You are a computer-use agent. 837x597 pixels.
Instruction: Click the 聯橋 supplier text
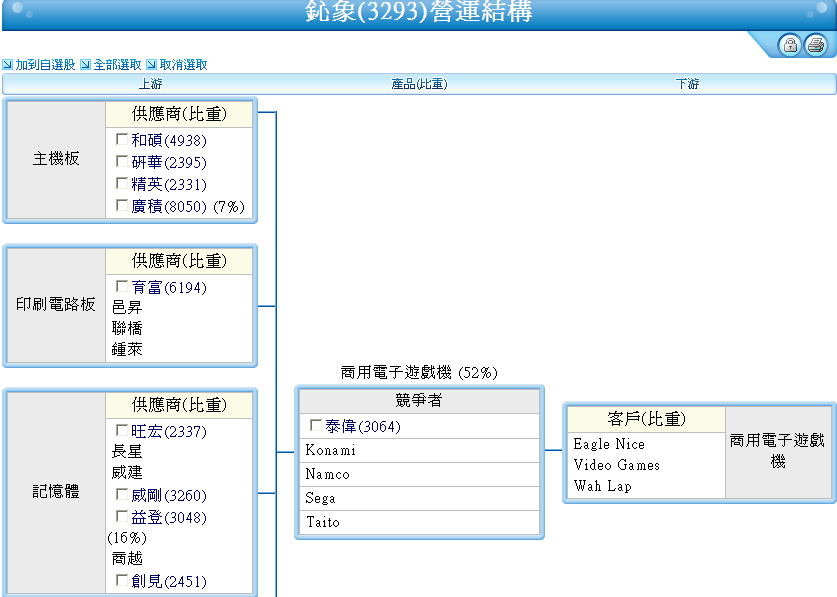127,328
